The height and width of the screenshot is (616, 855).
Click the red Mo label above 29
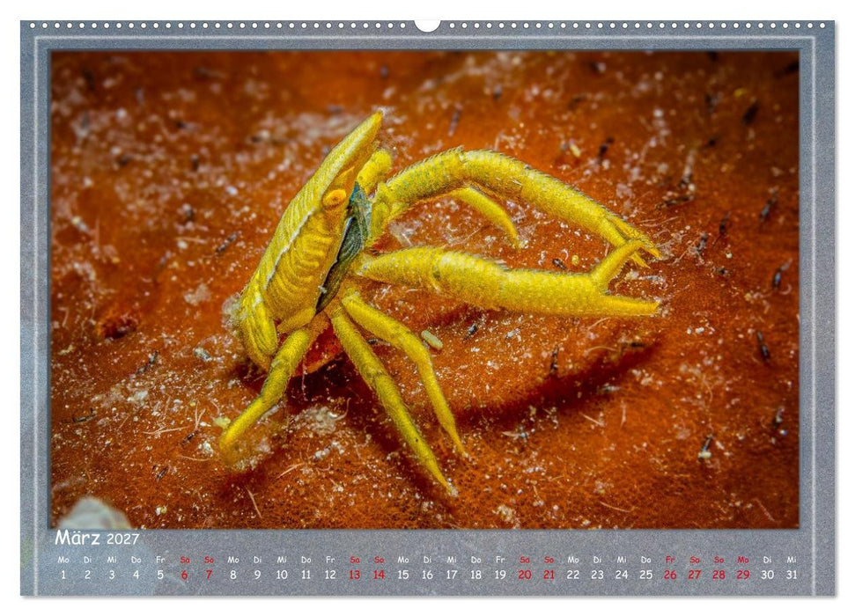point(742,560)
